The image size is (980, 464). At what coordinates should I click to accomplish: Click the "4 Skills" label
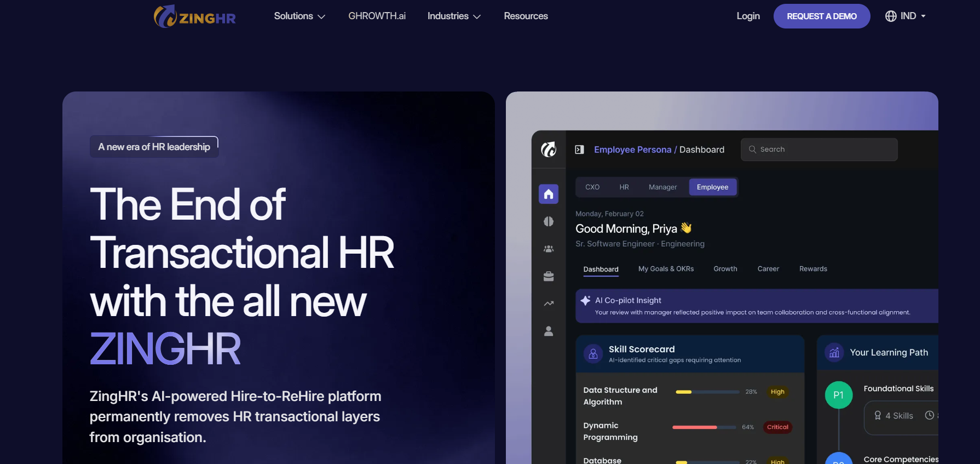pos(899,416)
